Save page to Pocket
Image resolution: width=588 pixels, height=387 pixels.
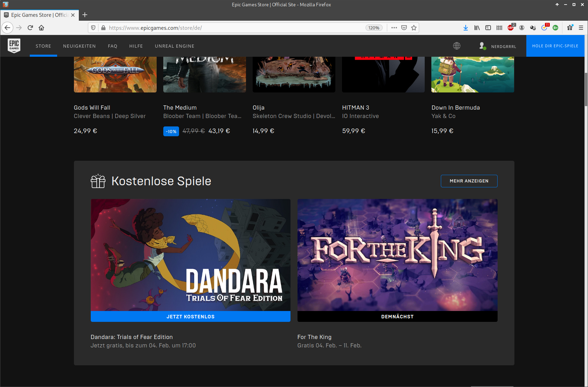(x=404, y=28)
